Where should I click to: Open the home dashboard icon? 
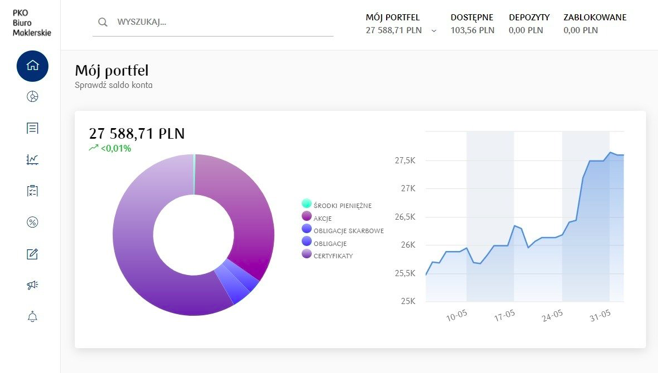pyautogui.click(x=33, y=66)
